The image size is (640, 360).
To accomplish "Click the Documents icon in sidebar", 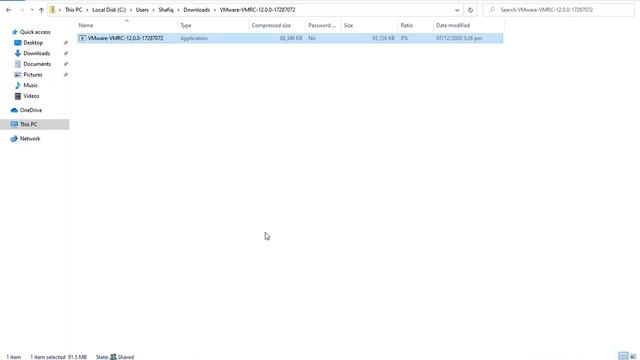I will (x=18, y=64).
